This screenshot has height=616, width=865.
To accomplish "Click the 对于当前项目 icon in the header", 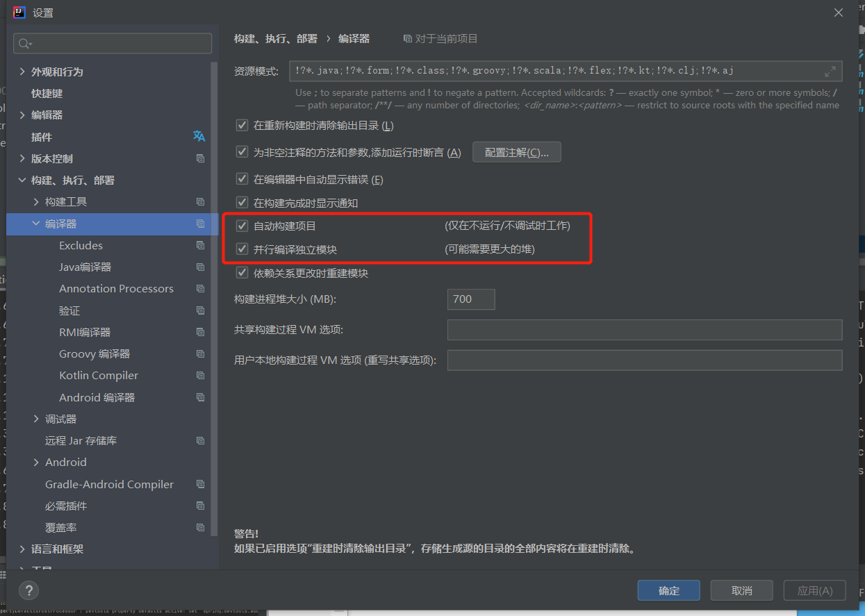I will tap(407, 39).
